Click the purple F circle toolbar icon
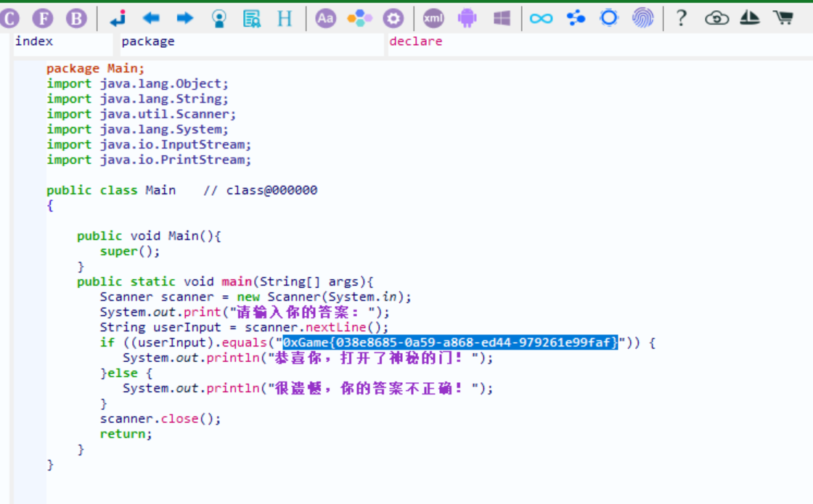 (x=44, y=18)
